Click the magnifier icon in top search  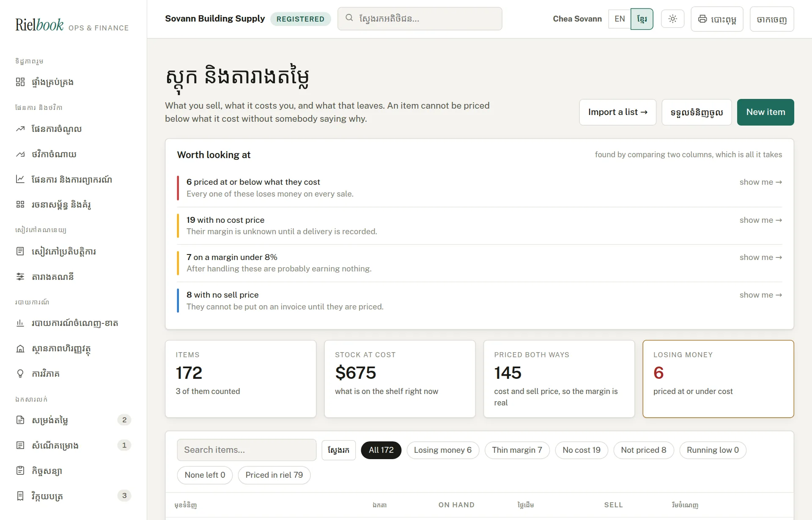[349, 18]
